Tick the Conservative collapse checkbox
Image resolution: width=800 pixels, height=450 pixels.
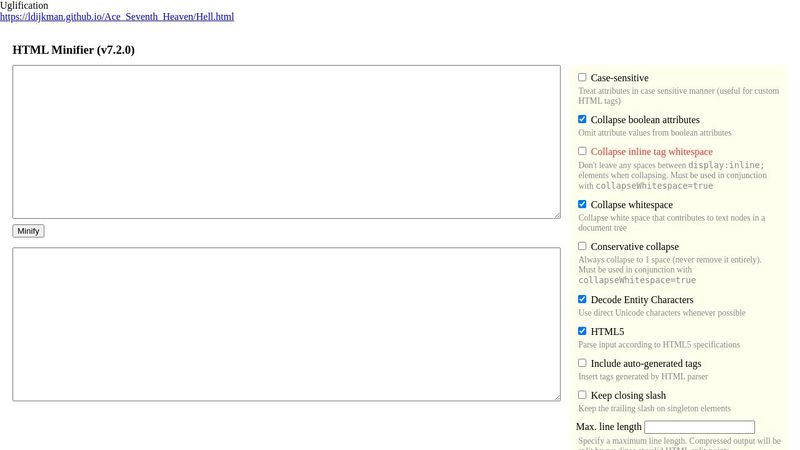point(582,246)
